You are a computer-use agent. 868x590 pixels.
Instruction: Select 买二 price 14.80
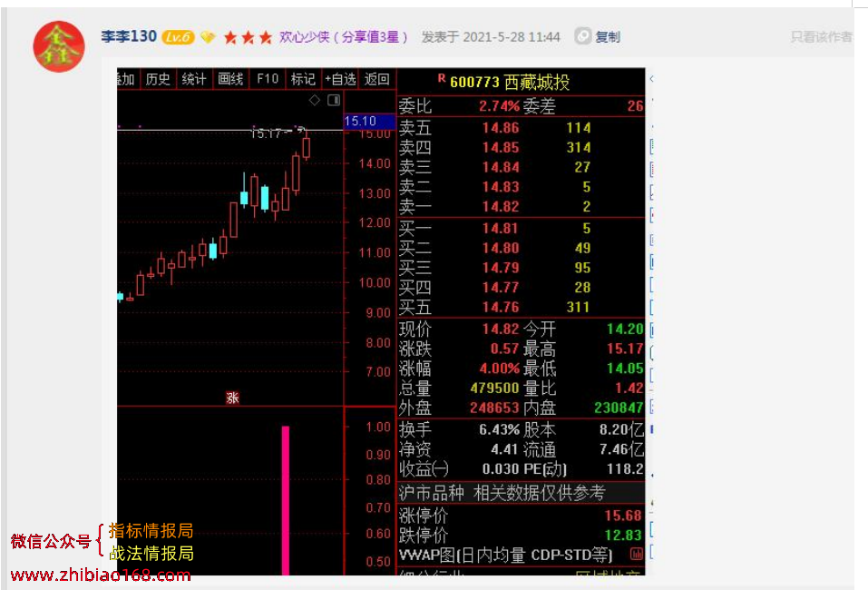[x=501, y=248]
